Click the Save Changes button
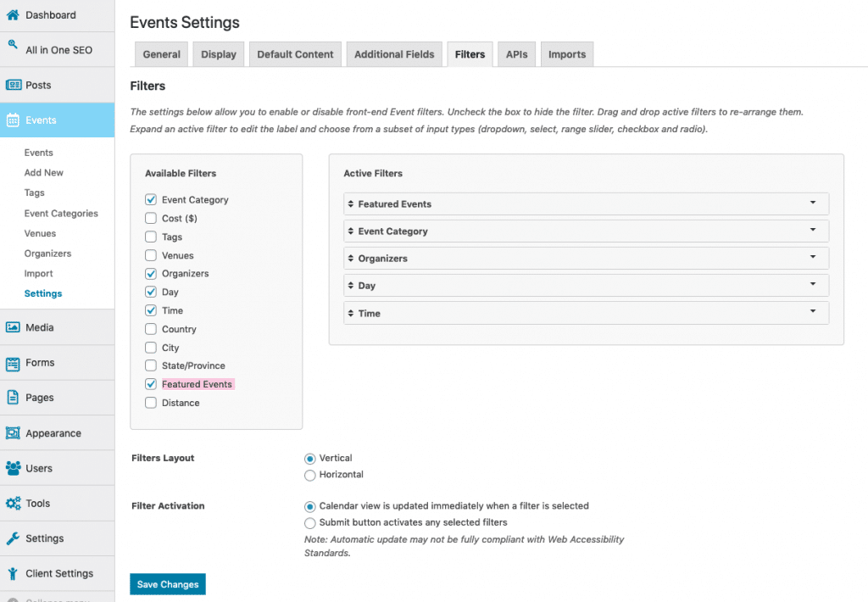This screenshot has width=868, height=602. (168, 584)
